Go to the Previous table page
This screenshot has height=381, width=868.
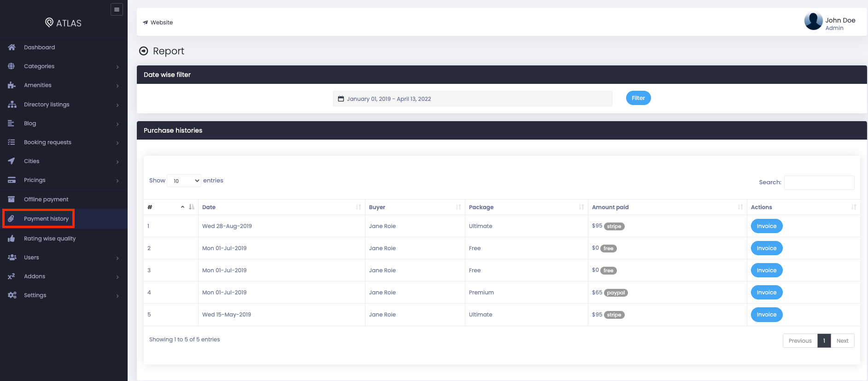pos(800,340)
